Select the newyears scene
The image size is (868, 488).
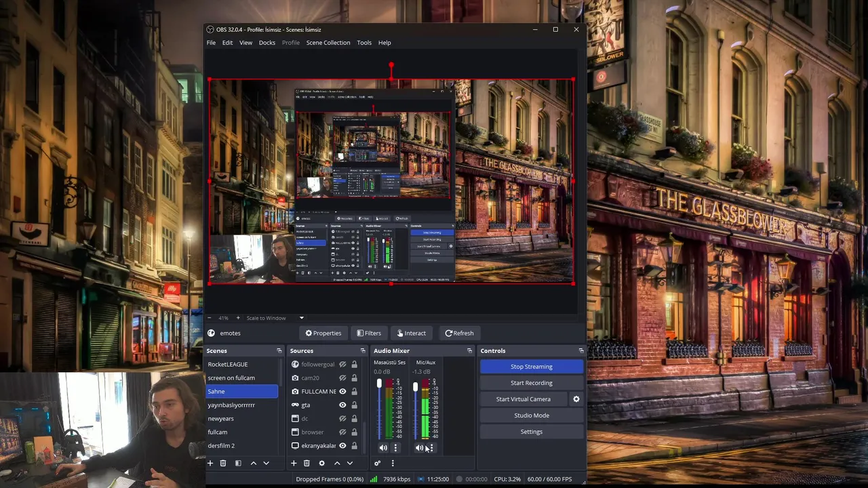click(x=242, y=418)
